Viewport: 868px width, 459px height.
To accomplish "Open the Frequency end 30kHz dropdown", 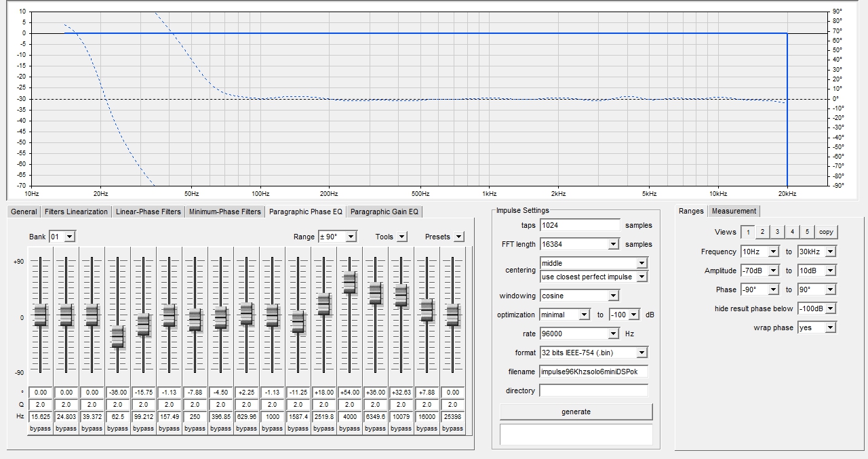I will tap(830, 252).
